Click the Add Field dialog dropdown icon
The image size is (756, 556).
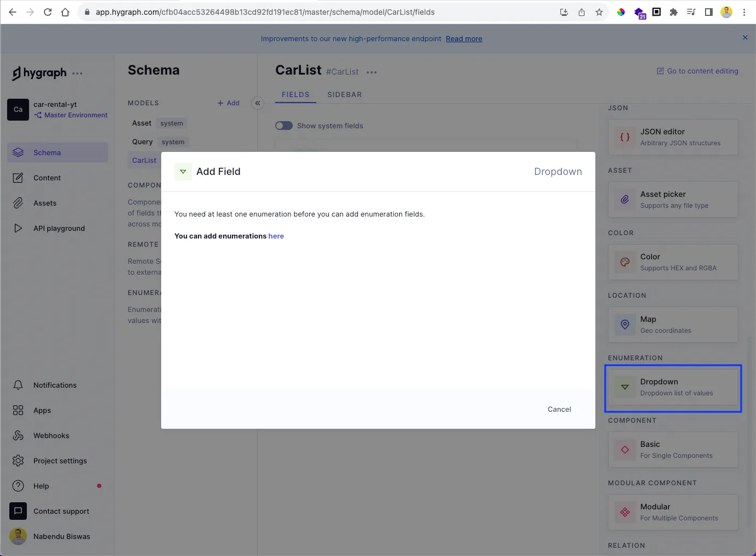[183, 172]
